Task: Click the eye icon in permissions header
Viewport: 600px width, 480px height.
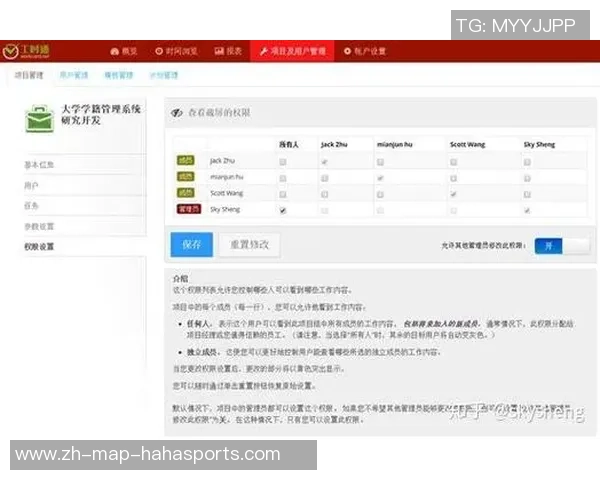Action: click(x=176, y=113)
